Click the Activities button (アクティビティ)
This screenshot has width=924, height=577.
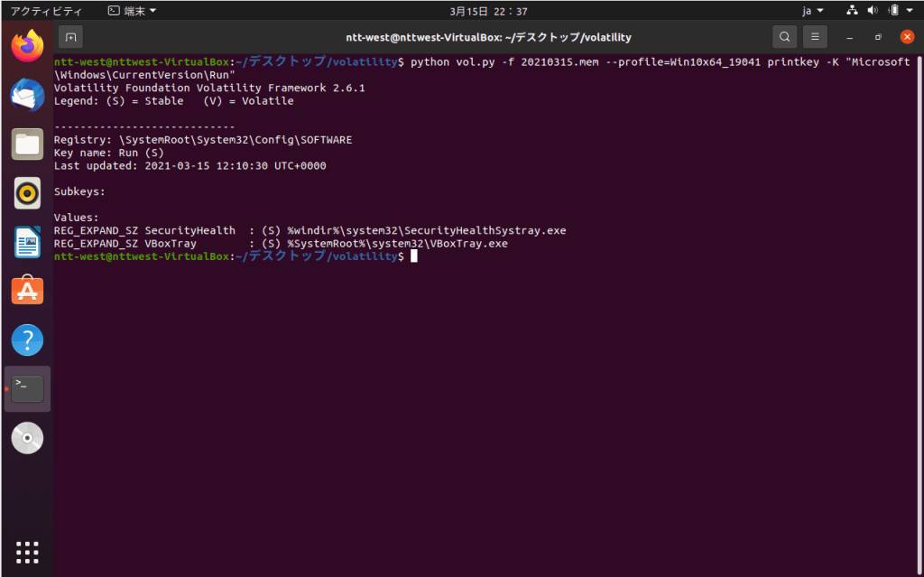click(x=46, y=11)
